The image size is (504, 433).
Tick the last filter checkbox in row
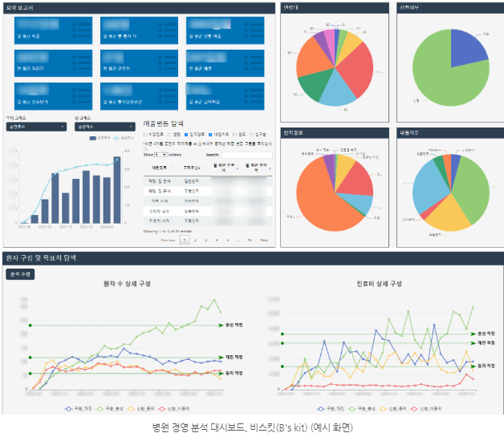(251, 134)
